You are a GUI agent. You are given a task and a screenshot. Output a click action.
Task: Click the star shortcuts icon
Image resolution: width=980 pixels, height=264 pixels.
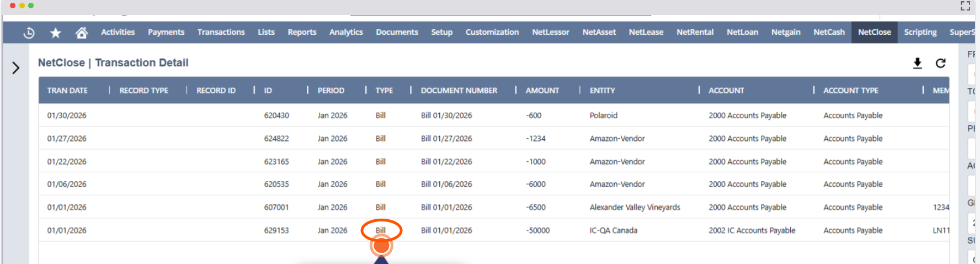click(55, 33)
